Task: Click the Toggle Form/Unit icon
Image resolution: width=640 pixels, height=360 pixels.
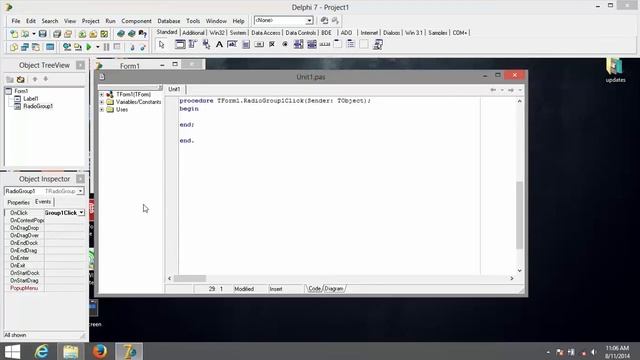Action: [36, 47]
